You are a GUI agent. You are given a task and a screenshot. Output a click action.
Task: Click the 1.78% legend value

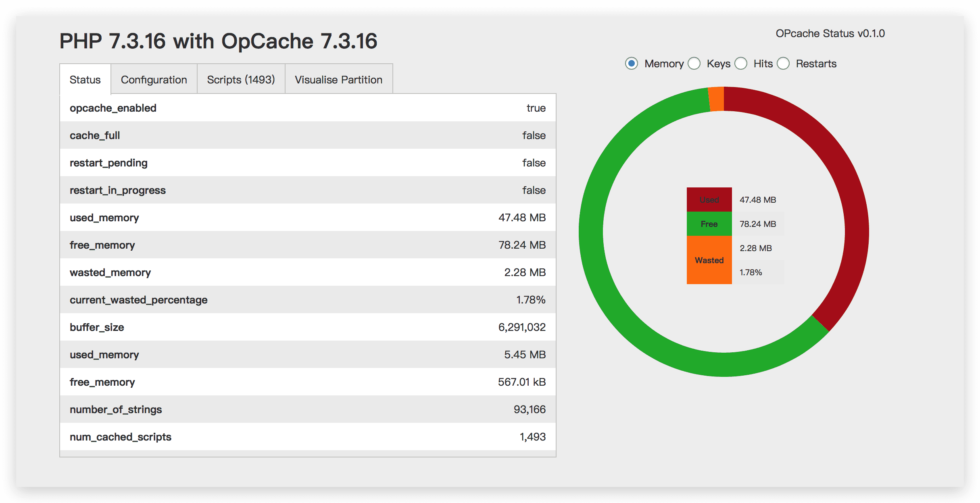751,272
